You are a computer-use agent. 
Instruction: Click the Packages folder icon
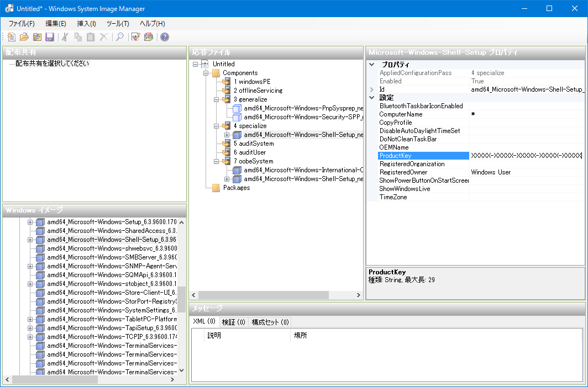tap(216, 188)
